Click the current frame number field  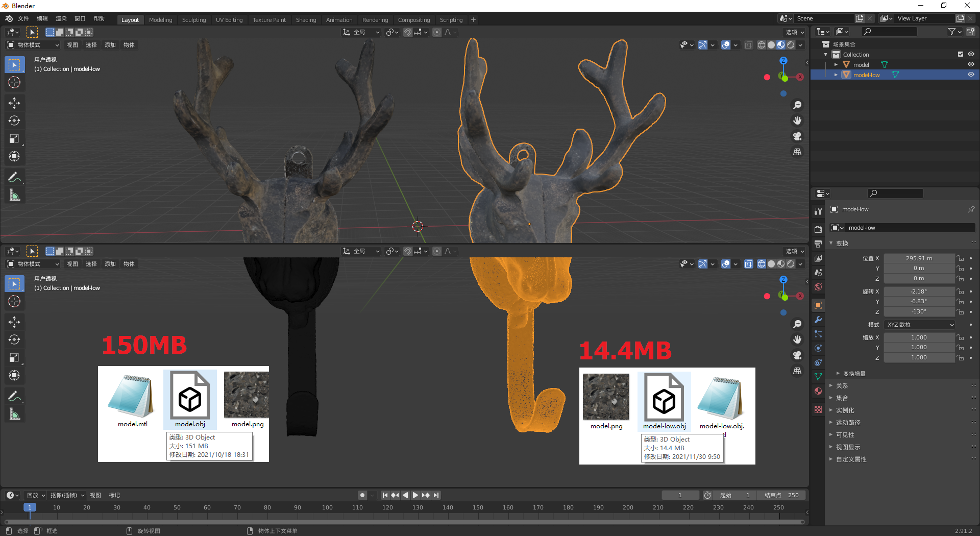(x=679, y=495)
